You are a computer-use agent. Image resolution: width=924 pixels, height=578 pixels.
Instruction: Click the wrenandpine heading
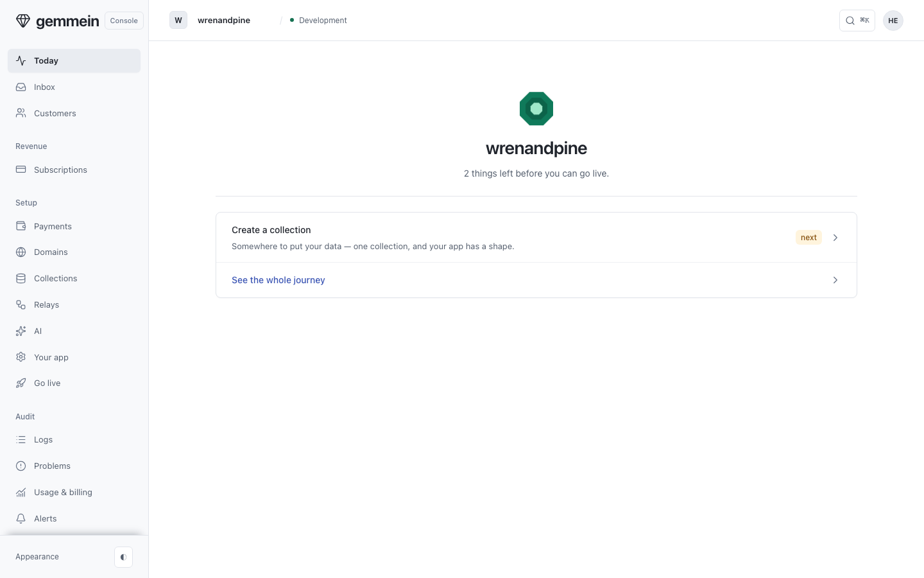(x=536, y=148)
